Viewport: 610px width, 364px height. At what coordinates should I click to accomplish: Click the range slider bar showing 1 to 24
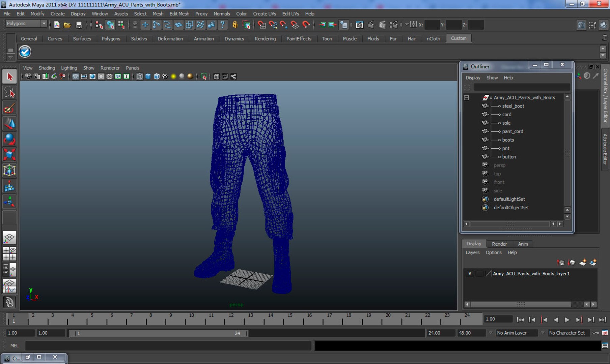click(159, 333)
